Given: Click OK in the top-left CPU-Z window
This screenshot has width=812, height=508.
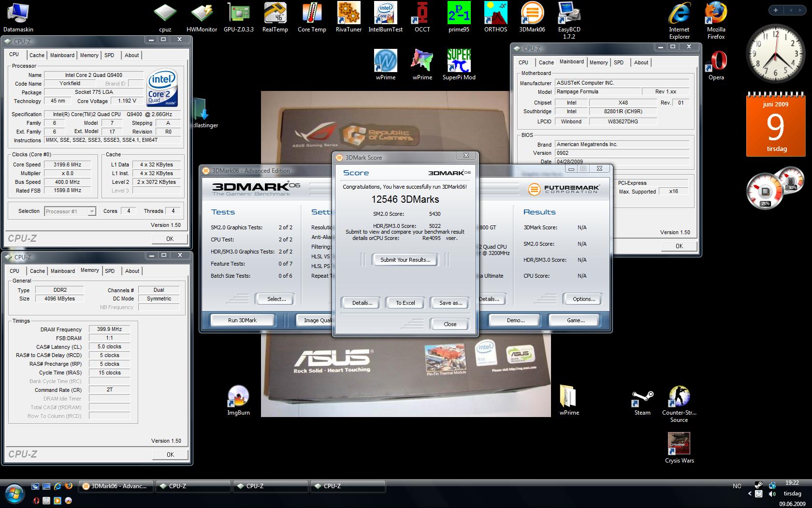Looking at the screenshot, I should pyautogui.click(x=170, y=239).
